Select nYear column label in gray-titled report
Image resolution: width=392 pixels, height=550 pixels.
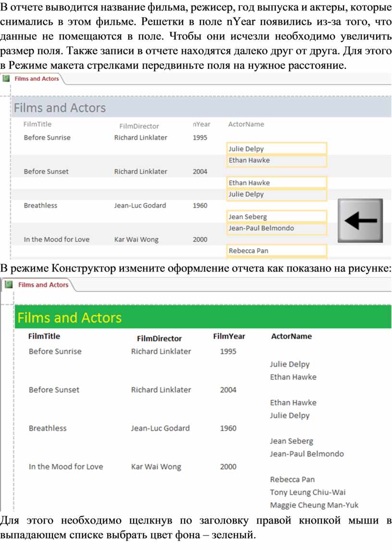click(202, 124)
